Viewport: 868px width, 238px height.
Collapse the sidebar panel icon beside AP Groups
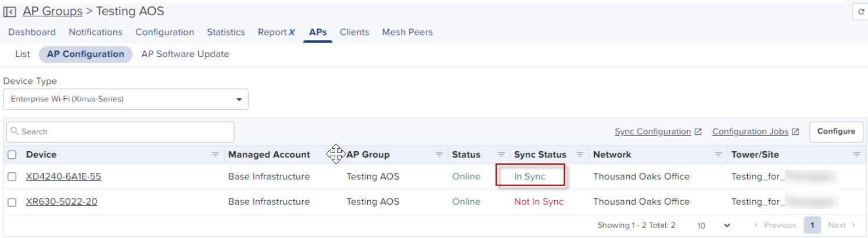pyautogui.click(x=9, y=12)
